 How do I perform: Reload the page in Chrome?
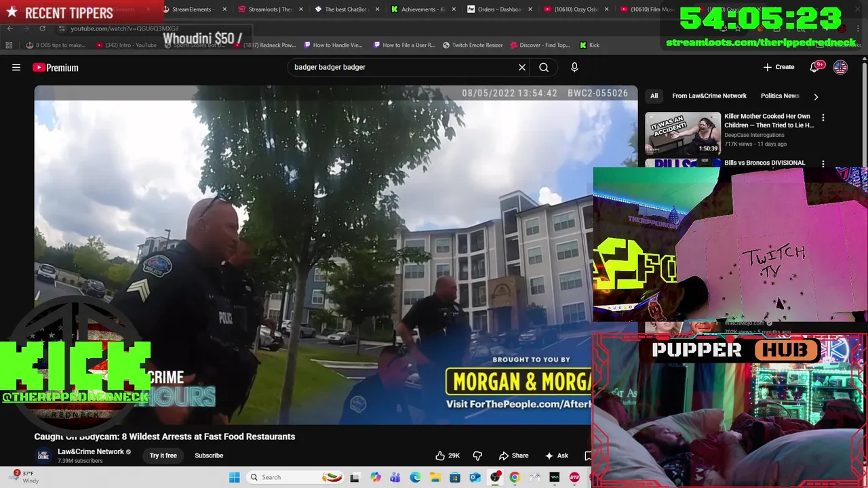pos(42,28)
